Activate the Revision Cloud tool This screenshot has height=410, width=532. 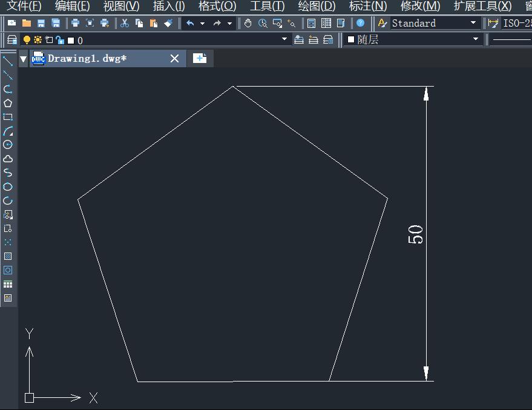point(8,159)
